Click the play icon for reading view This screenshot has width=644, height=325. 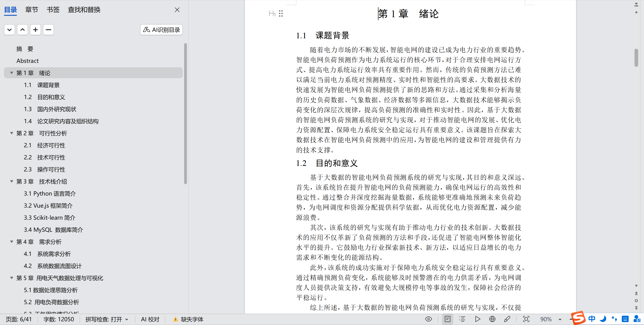477,319
